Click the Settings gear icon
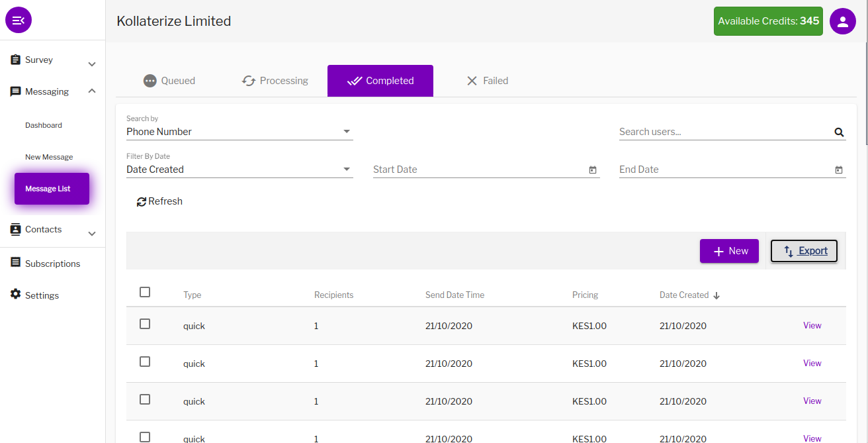The width and height of the screenshot is (868, 443). tap(16, 294)
